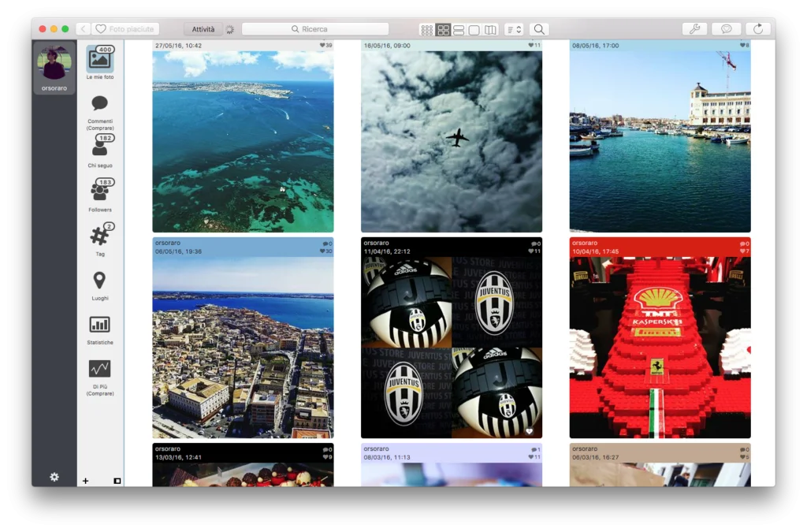Viewport: 807px width, 532px height.
Task: Switch to two-row list view
Action: click(x=459, y=30)
